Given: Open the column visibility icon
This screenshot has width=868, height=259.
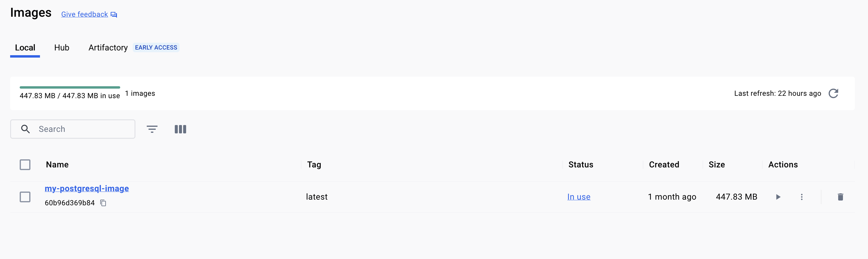Looking at the screenshot, I should click(x=180, y=129).
